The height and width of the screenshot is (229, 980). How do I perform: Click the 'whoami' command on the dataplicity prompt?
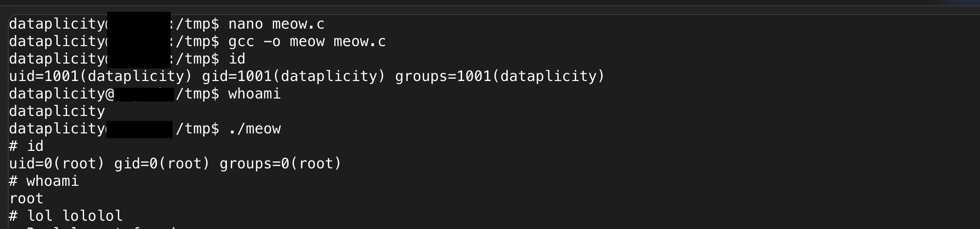pos(255,94)
